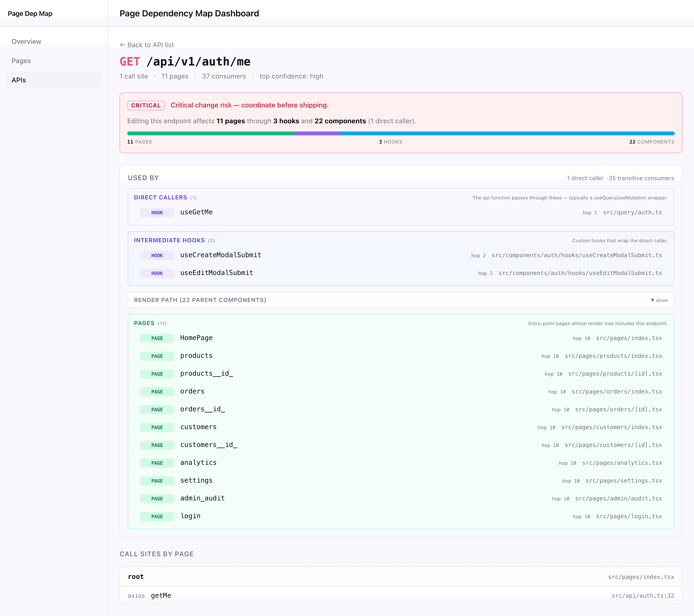Click the PAGE badge next to admin_audit

click(x=157, y=498)
